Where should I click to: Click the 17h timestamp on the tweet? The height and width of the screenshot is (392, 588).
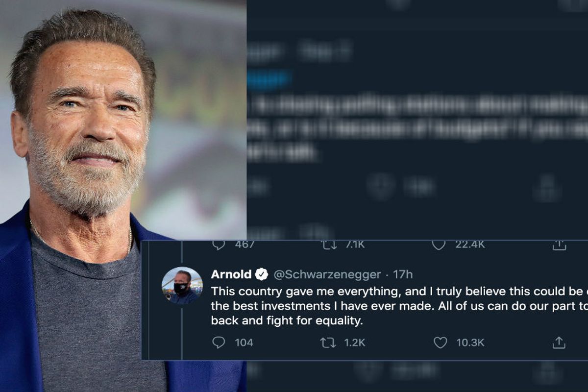pyautogui.click(x=403, y=274)
